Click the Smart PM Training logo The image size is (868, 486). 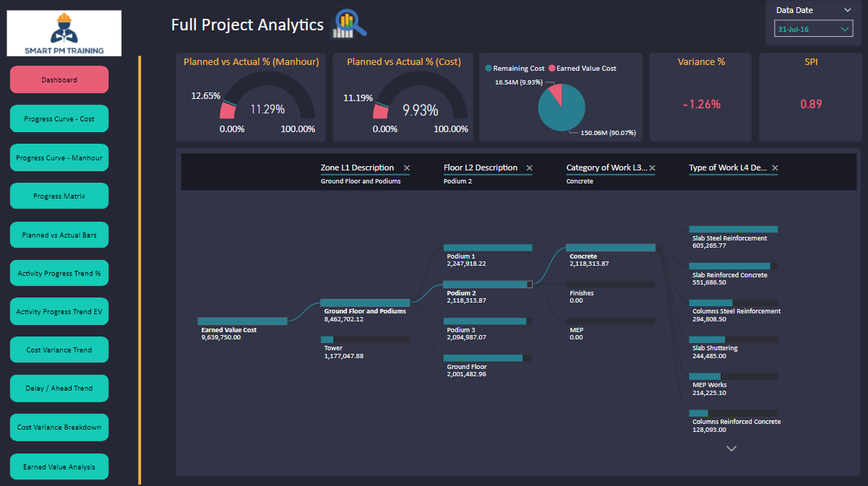64,32
